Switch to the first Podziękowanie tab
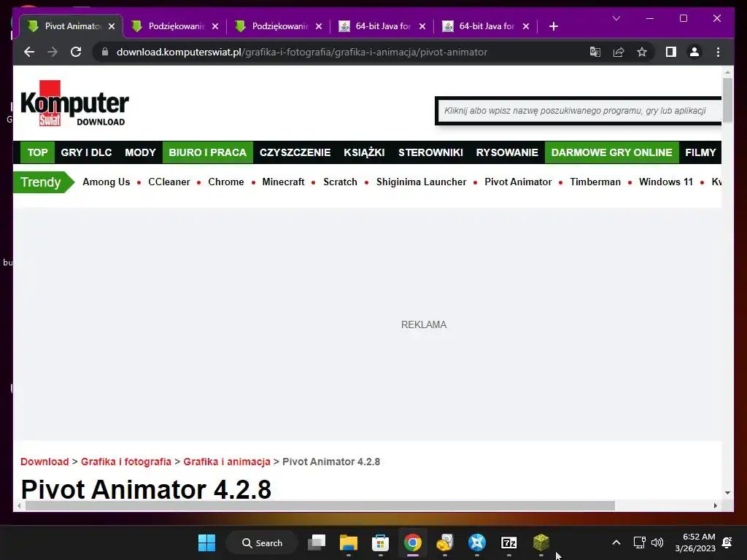 tap(174, 26)
